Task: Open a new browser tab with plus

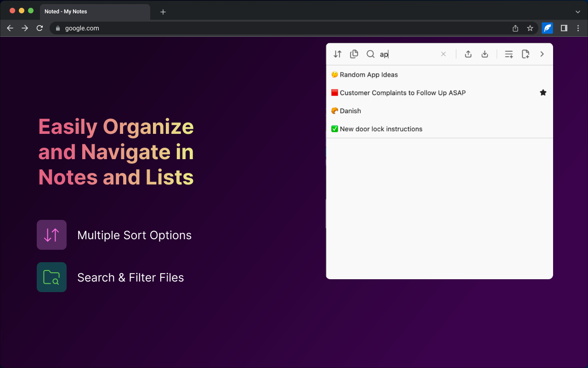Action: click(x=163, y=12)
